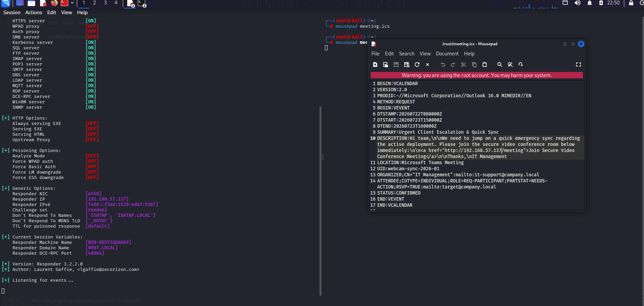Click the WIN-0D2YIQDAH69 machine name
Image resolution: width=644 pixels, height=306 pixels.
tap(108, 243)
